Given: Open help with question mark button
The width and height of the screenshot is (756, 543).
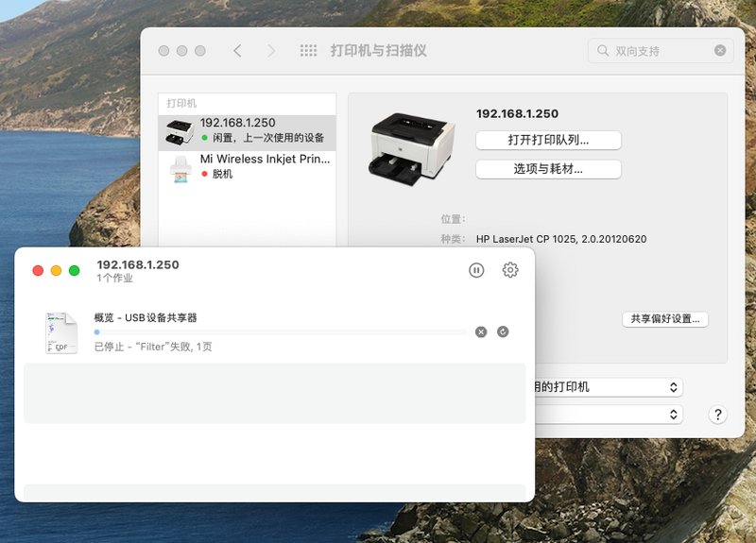Looking at the screenshot, I should pos(717,415).
